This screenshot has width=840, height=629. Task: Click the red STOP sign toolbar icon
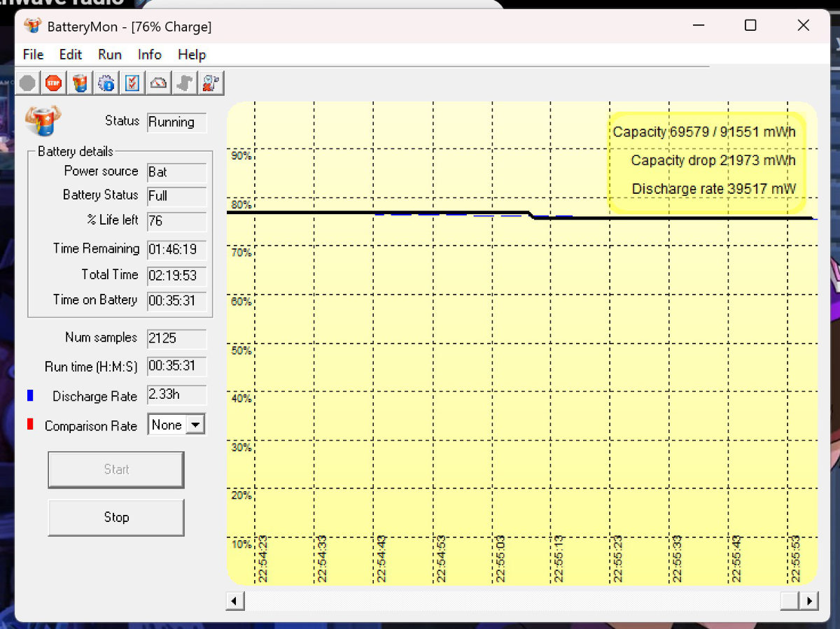(x=54, y=83)
